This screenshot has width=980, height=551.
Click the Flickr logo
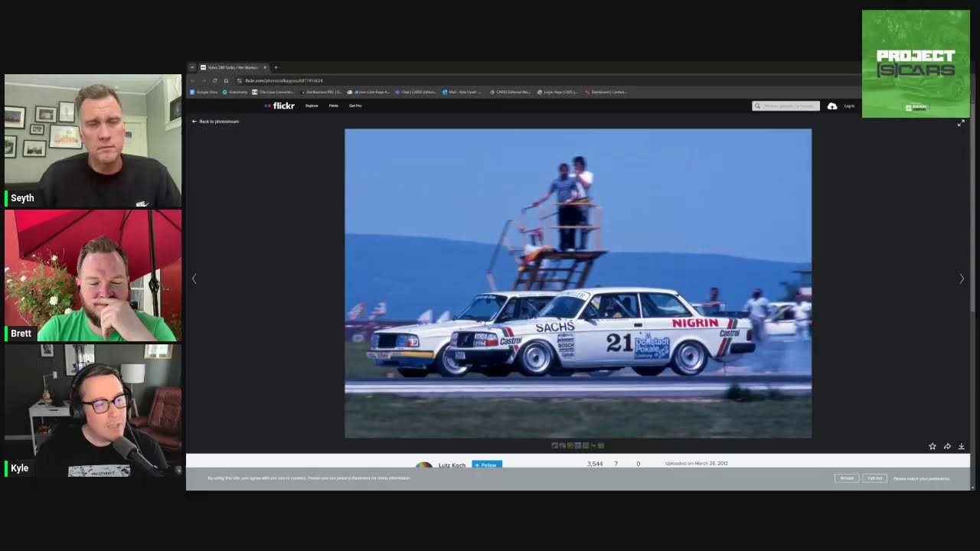(x=279, y=106)
